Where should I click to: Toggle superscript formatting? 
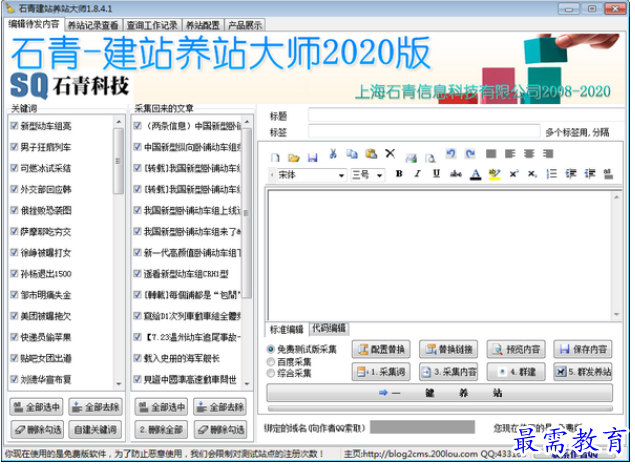pos(514,174)
